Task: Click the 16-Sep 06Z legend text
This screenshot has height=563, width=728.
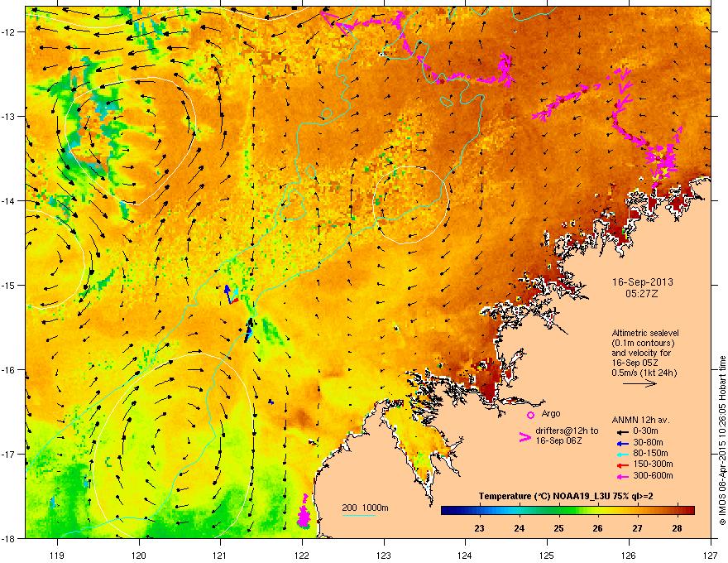Action: pyautogui.click(x=558, y=440)
